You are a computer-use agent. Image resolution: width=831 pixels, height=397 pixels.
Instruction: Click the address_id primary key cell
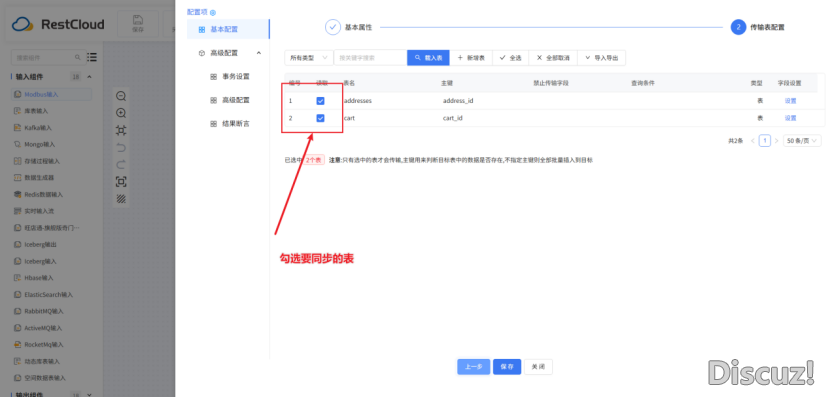tap(458, 101)
